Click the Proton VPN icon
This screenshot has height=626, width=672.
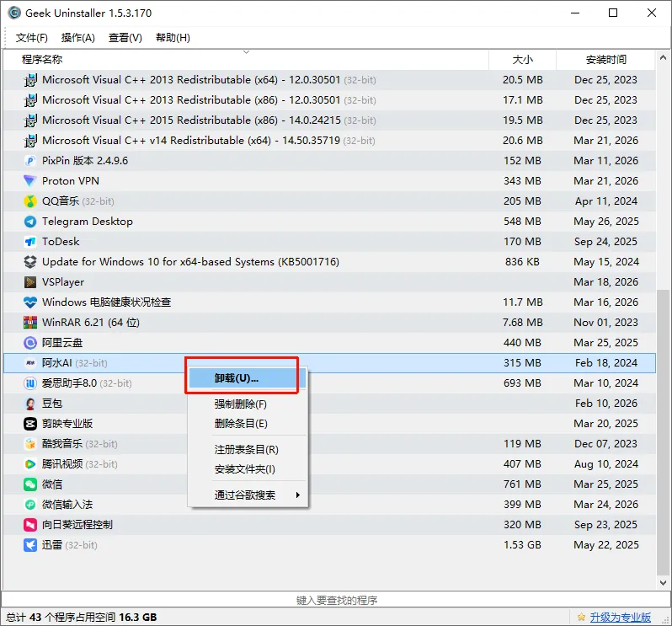click(x=30, y=181)
